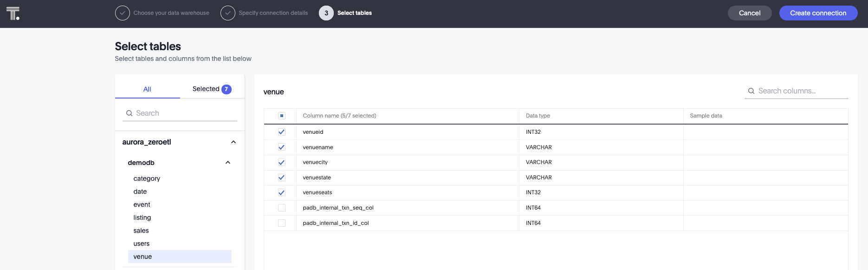
Task: Click INT32 data type of venueid
Action: click(533, 132)
